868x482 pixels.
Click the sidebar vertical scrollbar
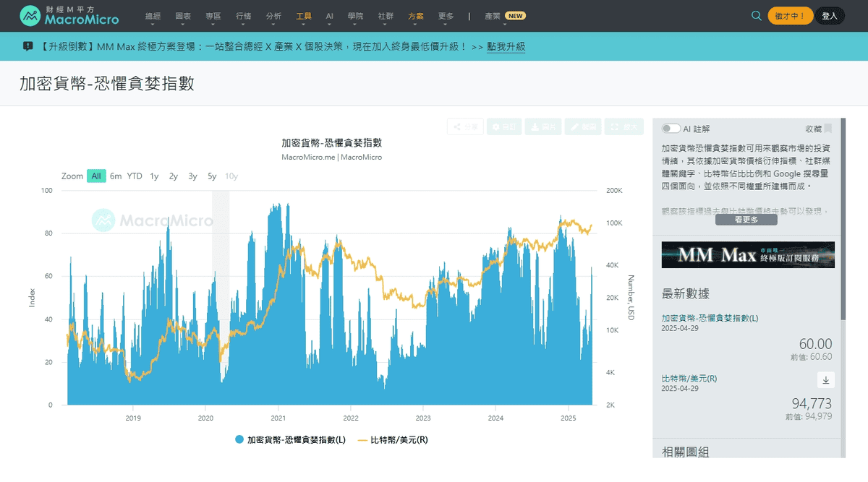[843, 220]
